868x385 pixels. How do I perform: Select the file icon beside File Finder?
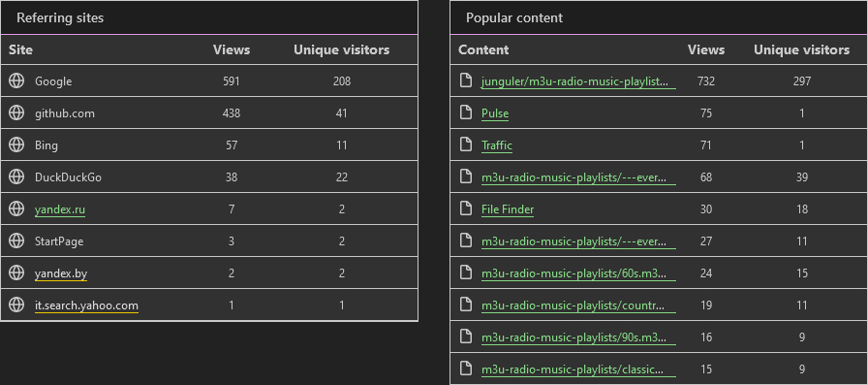(x=466, y=209)
